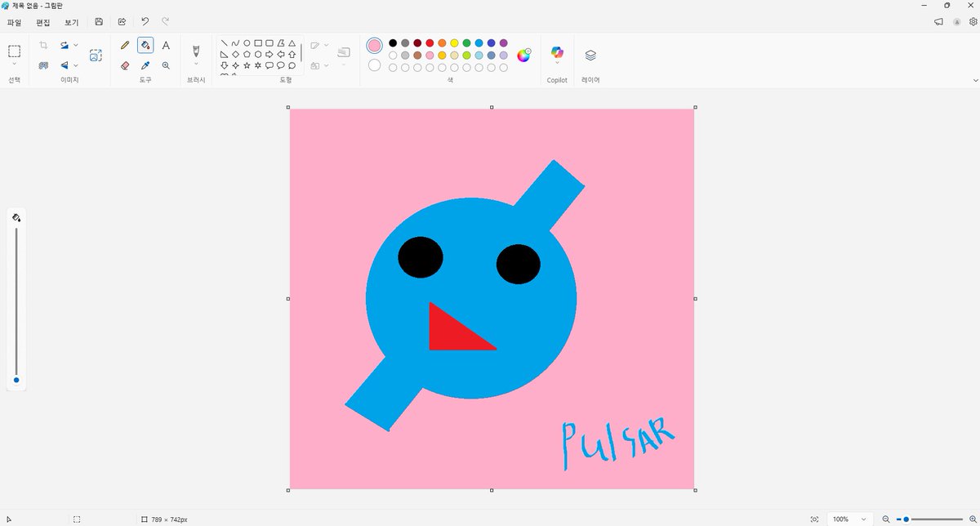
Task: Activate the Magnifier tool
Action: pos(166,65)
